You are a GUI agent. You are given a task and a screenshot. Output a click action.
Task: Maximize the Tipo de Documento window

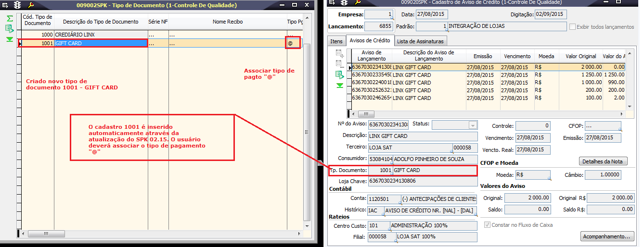click(295, 5)
